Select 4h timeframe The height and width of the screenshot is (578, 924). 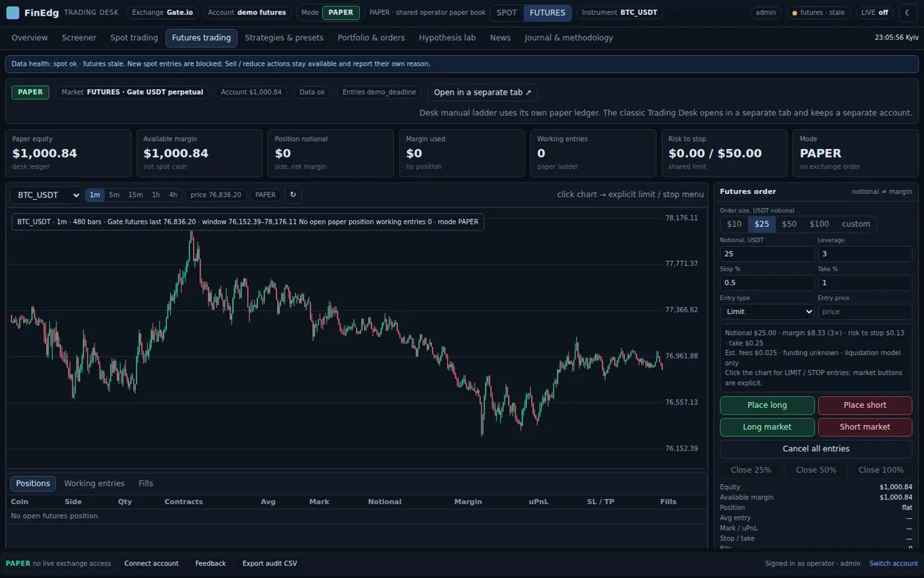point(173,195)
